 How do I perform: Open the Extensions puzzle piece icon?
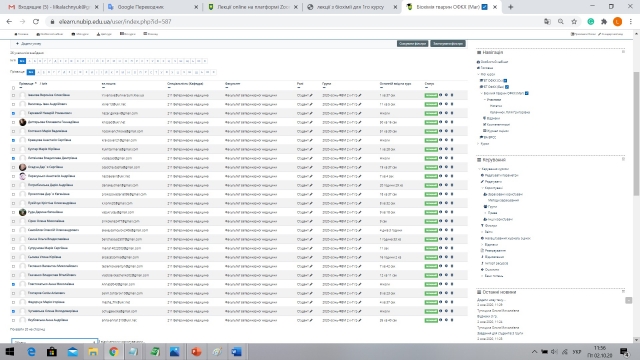(x=604, y=22)
